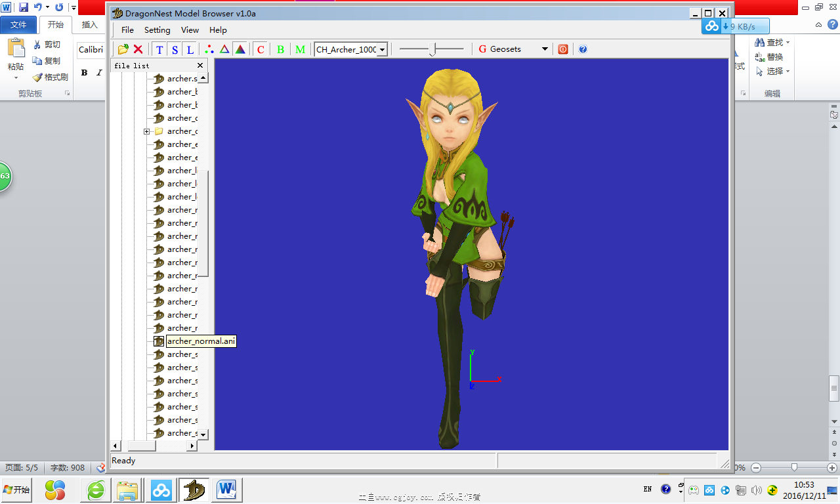Click the file list horizontal scroll right arrow
Viewport: 840px width, 504px height.
(x=192, y=446)
